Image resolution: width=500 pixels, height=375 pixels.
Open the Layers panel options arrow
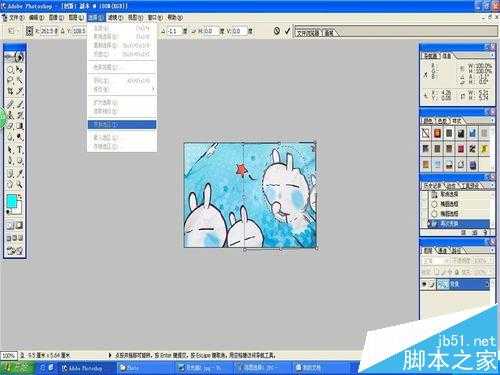492,250
